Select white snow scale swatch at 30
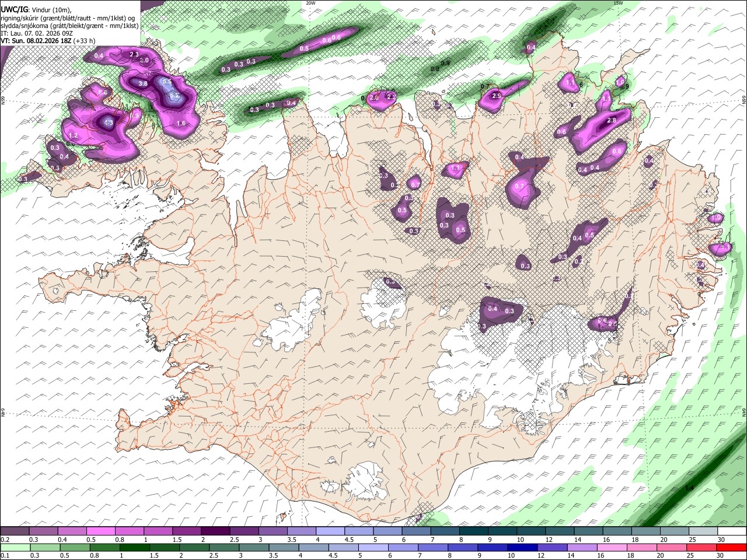 pyautogui.click(x=731, y=531)
